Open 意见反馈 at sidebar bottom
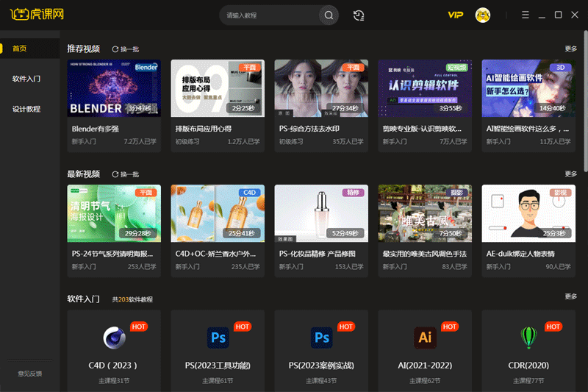 pos(29,374)
